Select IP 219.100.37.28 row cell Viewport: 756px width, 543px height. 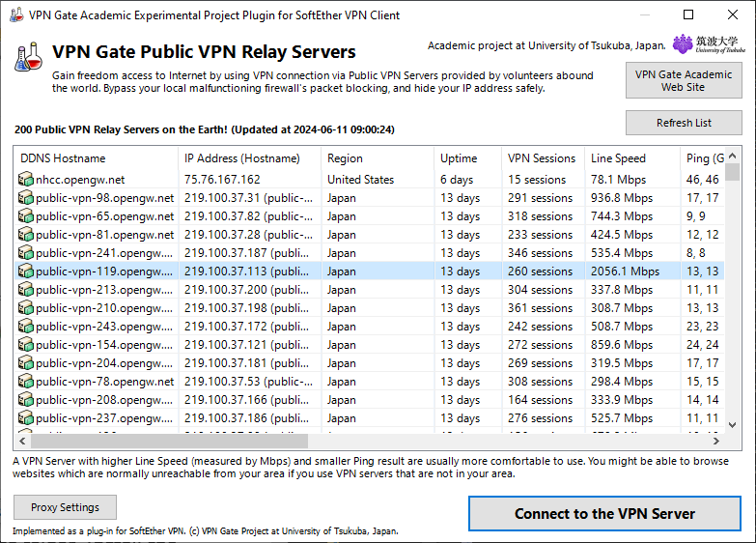click(x=248, y=235)
